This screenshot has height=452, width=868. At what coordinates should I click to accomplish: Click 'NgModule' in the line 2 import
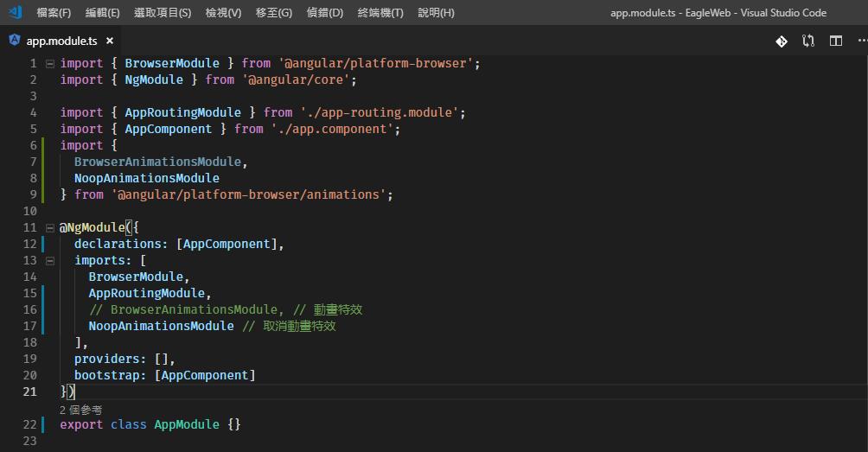point(154,80)
